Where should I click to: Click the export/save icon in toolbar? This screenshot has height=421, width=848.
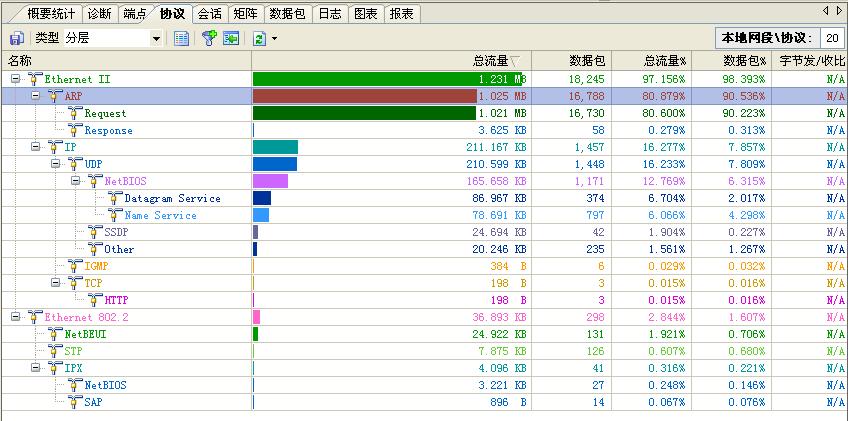tap(17, 38)
